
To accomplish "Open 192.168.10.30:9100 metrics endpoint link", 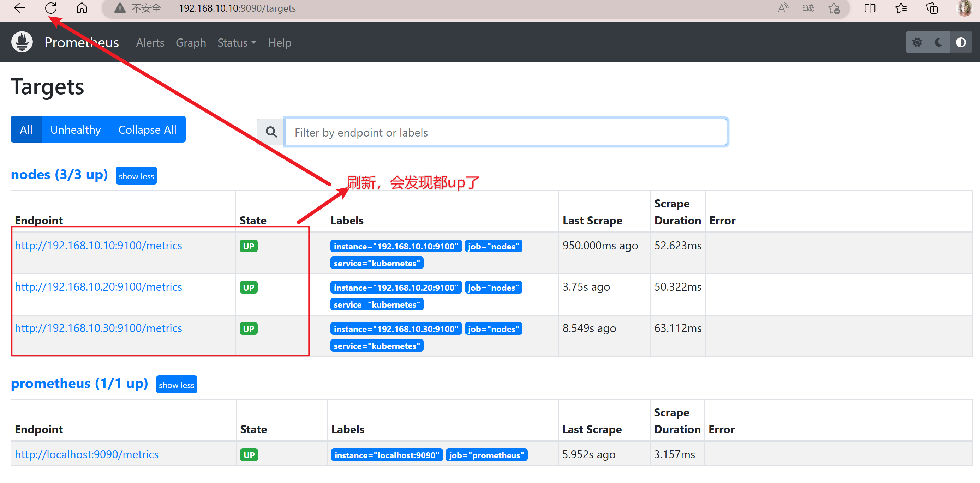I will pos(98,328).
